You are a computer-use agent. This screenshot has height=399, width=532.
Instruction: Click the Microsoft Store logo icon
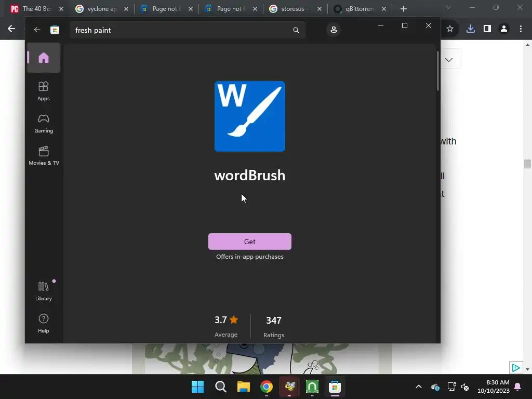tap(55, 30)
